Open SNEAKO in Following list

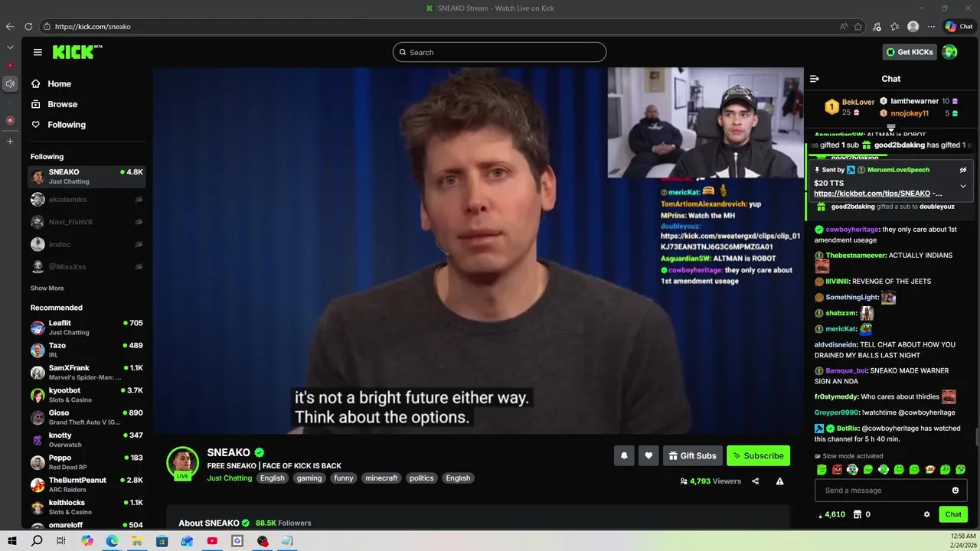tap(87, 177)
